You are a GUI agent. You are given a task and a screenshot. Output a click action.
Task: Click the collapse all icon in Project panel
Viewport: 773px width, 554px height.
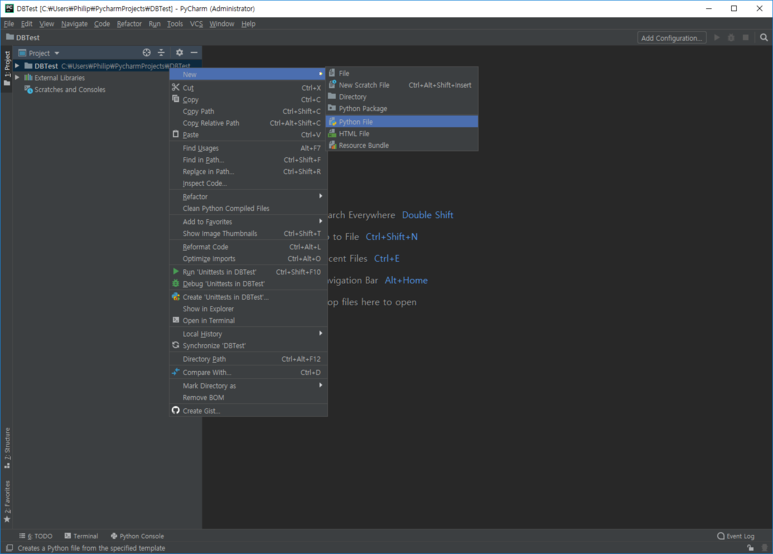pyautogui.click(x=161, y=53)
